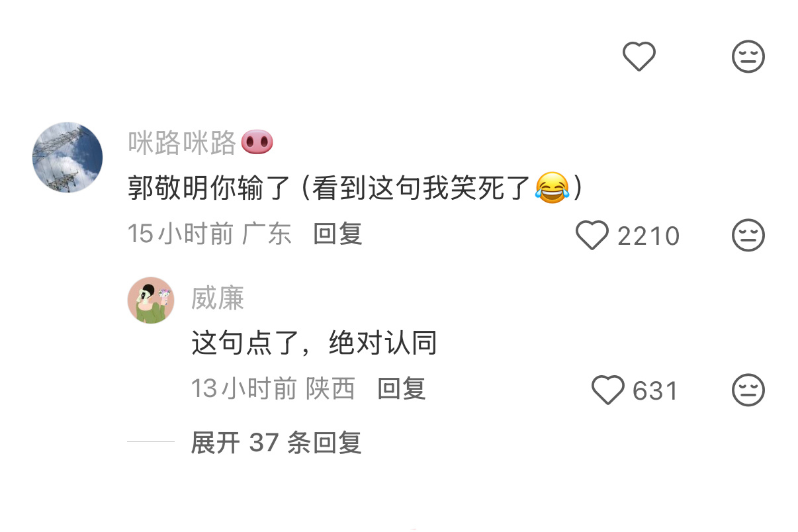The height and width of the screenshot is (532, 798).
Task: Reply to 咪路咪路's comment via 回复
Action: [x=337, y=234]
